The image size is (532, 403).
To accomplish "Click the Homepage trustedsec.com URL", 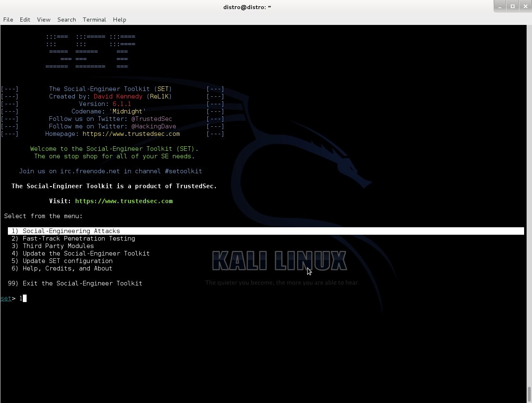I will 131,134.
